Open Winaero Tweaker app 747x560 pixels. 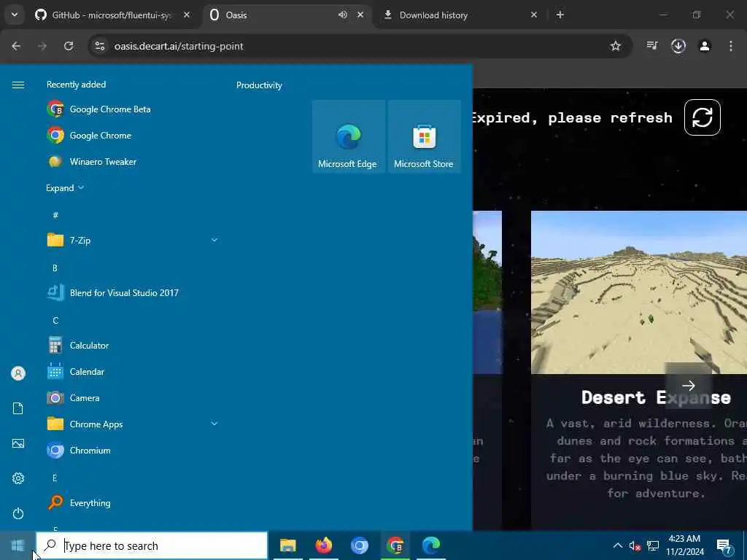pyautogui.click(x=92, y=161)
